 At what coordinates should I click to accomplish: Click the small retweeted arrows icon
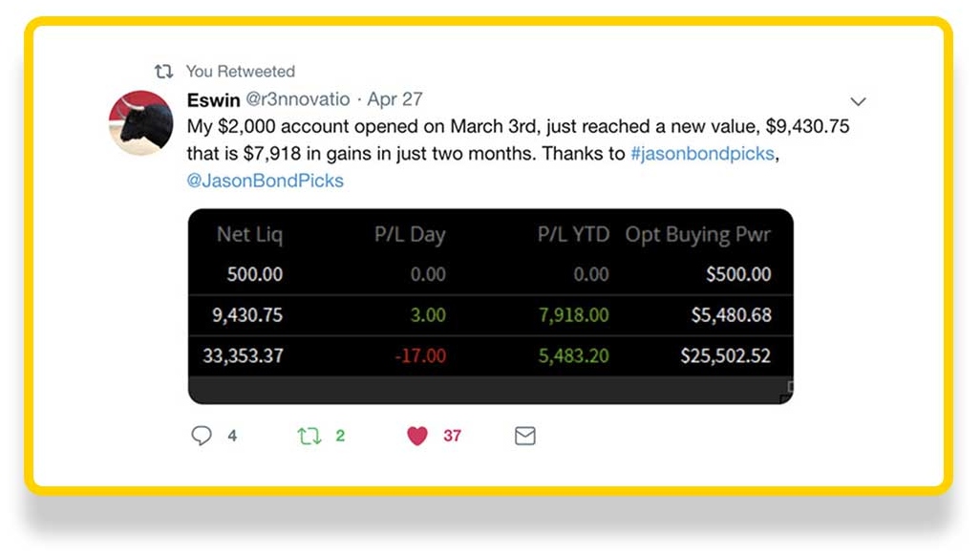coord(163,72)
